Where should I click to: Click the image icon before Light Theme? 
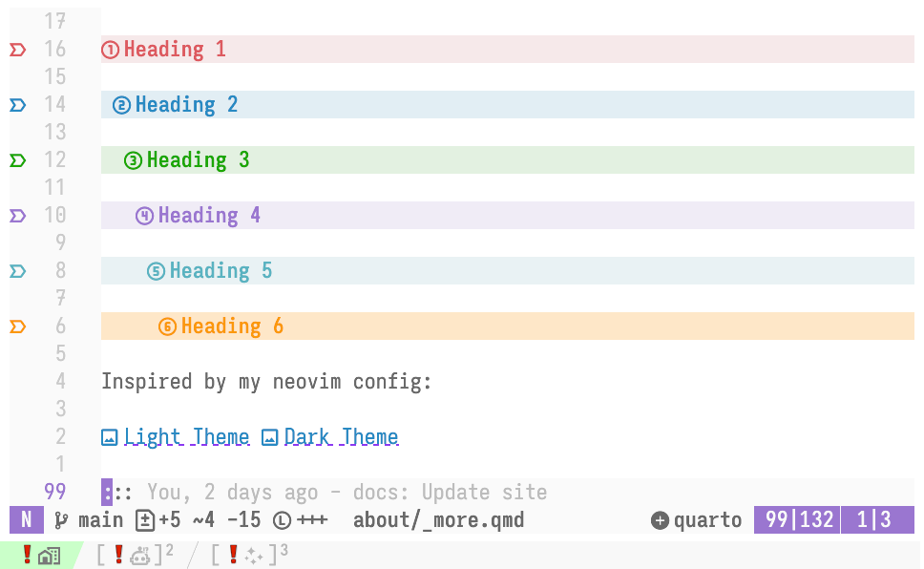109,436
